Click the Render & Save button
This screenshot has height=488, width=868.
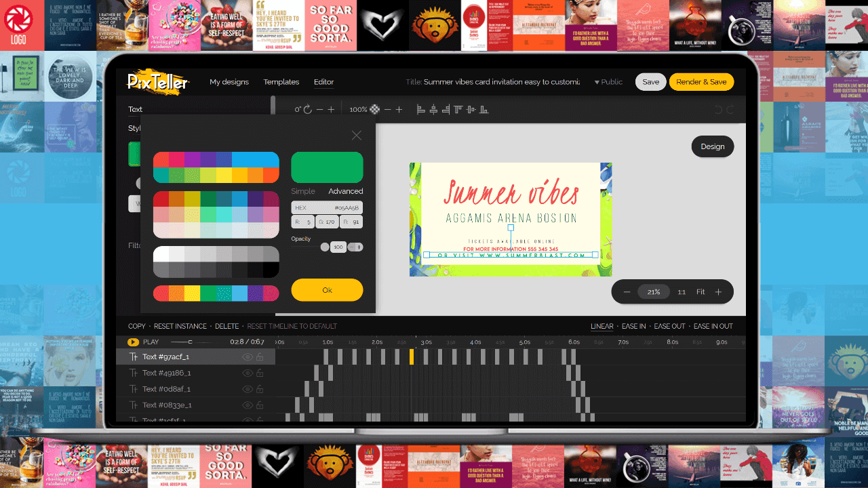tap(701, 82)
